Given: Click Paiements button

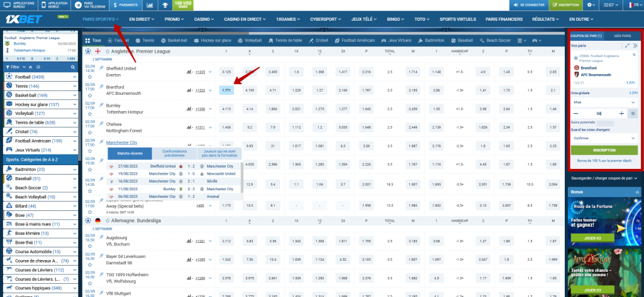Looking at the screenshot, I should click(126, 5).
